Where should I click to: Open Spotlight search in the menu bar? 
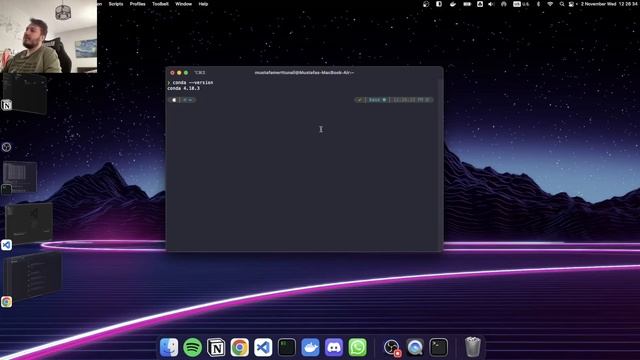click(562, 4)
